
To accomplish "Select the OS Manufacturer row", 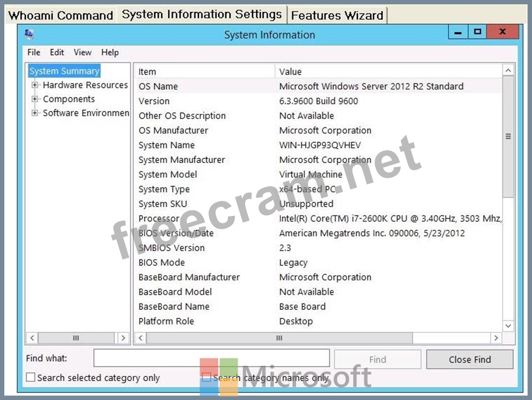I will [318, 130].
